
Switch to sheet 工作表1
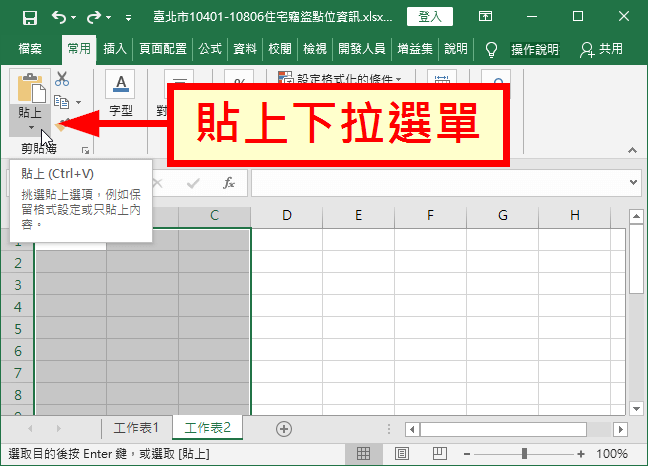click(x=136, y=428)
